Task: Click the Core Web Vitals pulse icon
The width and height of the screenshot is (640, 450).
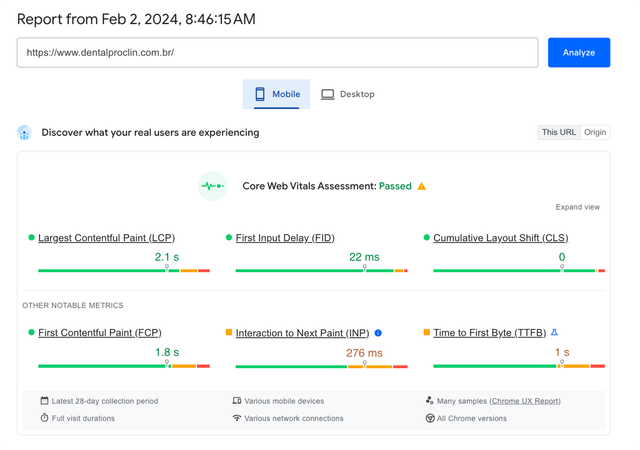Action: 212,186
